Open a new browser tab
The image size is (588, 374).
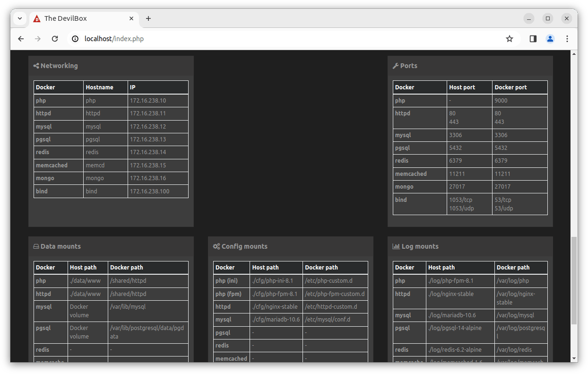pyautogui.click(x=148, y=18)
